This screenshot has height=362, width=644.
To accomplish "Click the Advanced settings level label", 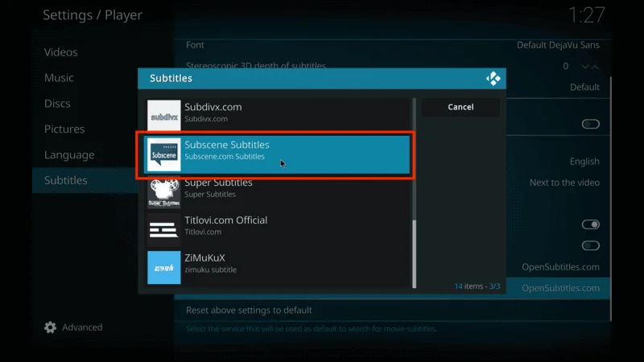I will point(82,327).
